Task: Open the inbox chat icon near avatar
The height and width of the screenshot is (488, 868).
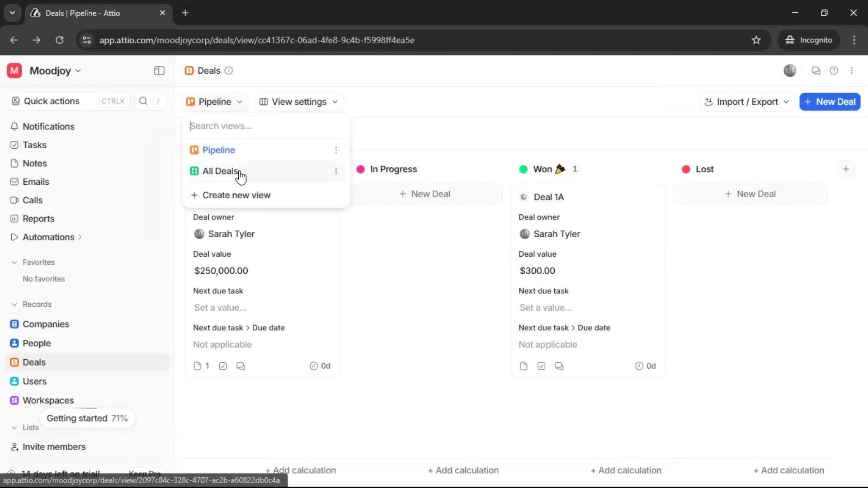Action: tap(816, 70)
